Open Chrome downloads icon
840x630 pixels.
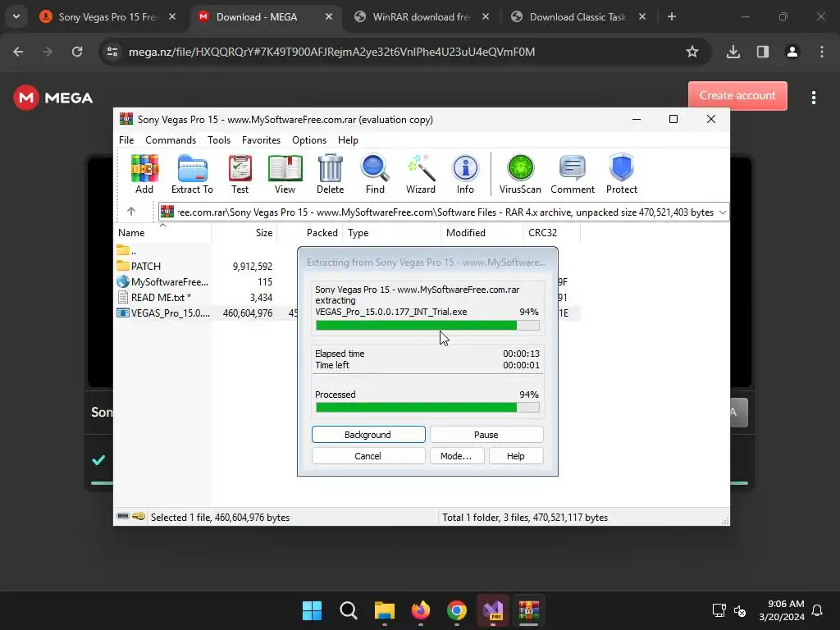click(x=733, y=52)
